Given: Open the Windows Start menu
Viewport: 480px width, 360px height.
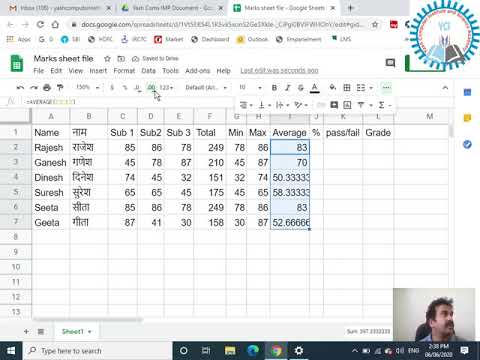Looking at the screenshot, I should point(11,351).
